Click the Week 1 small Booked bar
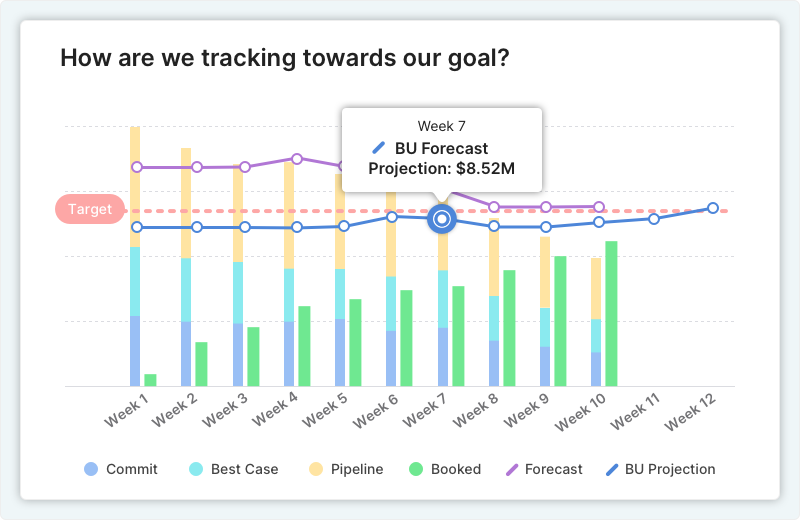The image size is (800, 520). 151,380
